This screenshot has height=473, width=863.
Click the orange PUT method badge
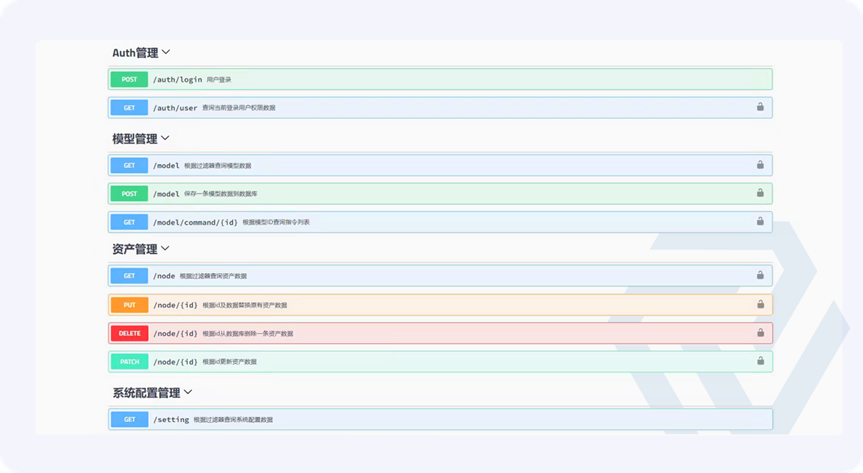coord(129,304)
